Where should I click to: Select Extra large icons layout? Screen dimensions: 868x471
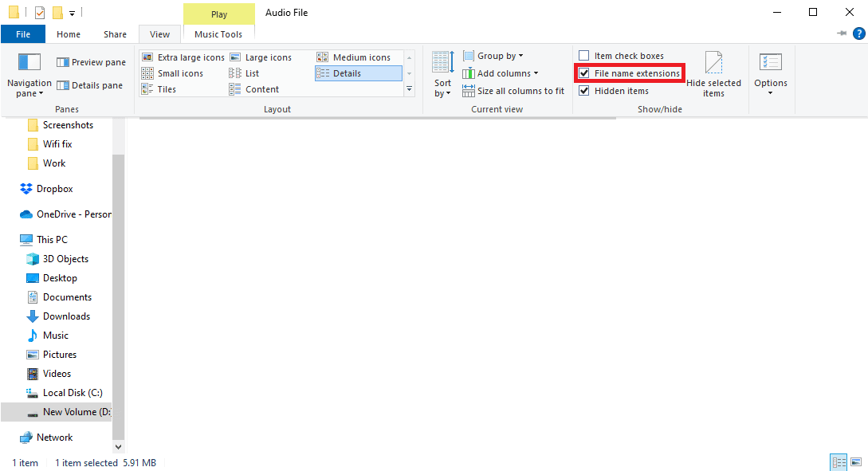[183, 57]
